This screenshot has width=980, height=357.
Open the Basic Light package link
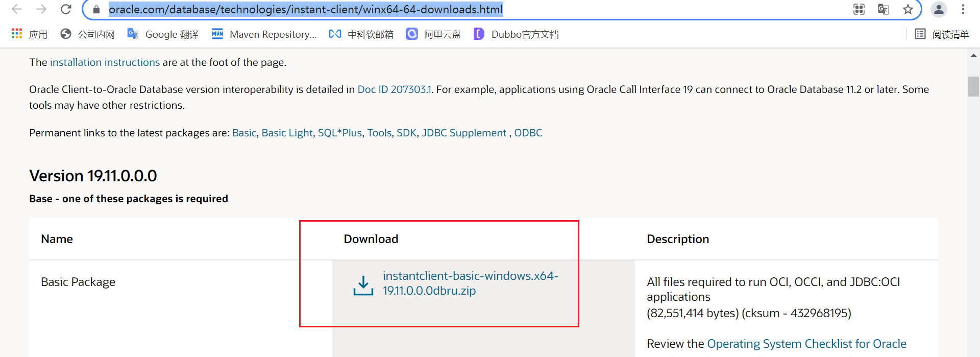pos(287,133)
